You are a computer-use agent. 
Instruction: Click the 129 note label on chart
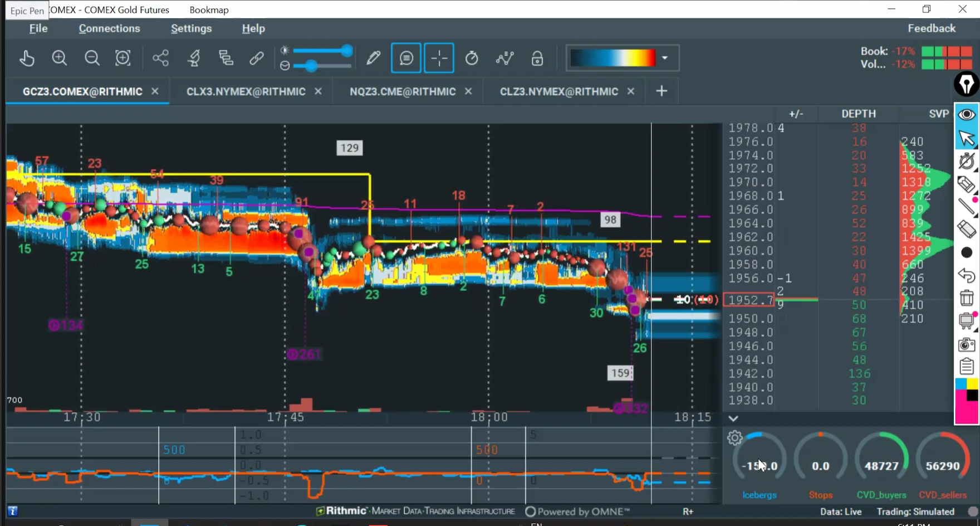click(350, 148)
